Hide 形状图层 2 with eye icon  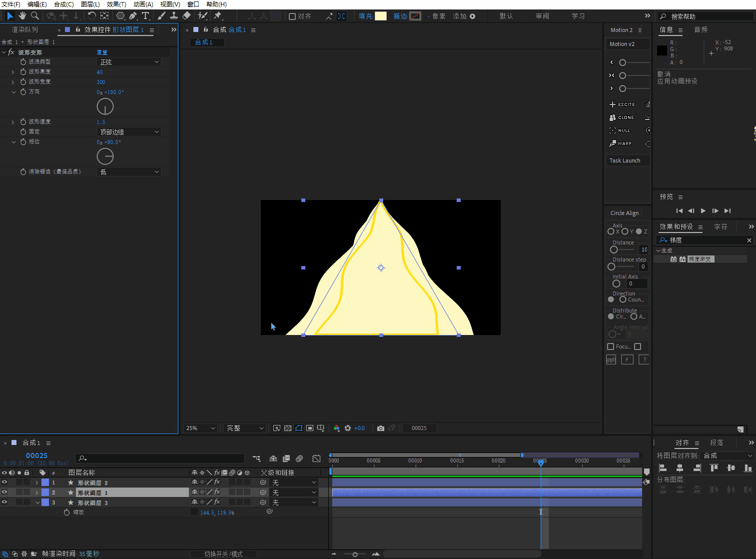(4, 482)
